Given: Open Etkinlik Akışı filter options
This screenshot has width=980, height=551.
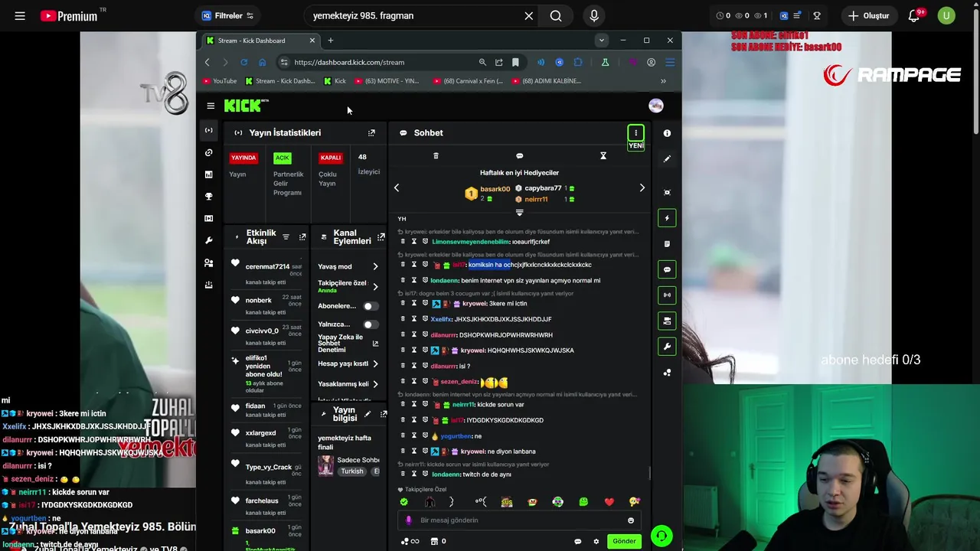Looking at the screenshot, I should 286,237.
